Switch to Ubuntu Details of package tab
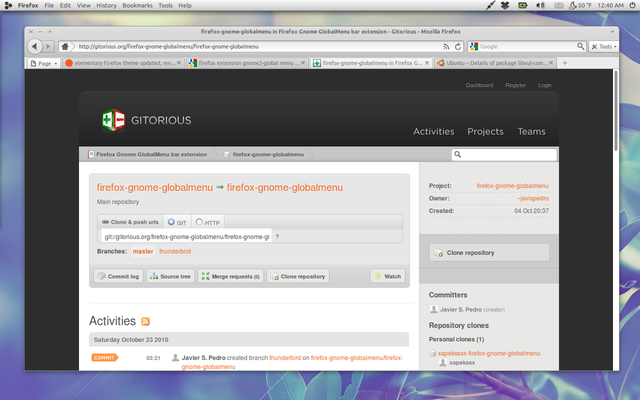640x400 pixels. click(x=494, y=63)
